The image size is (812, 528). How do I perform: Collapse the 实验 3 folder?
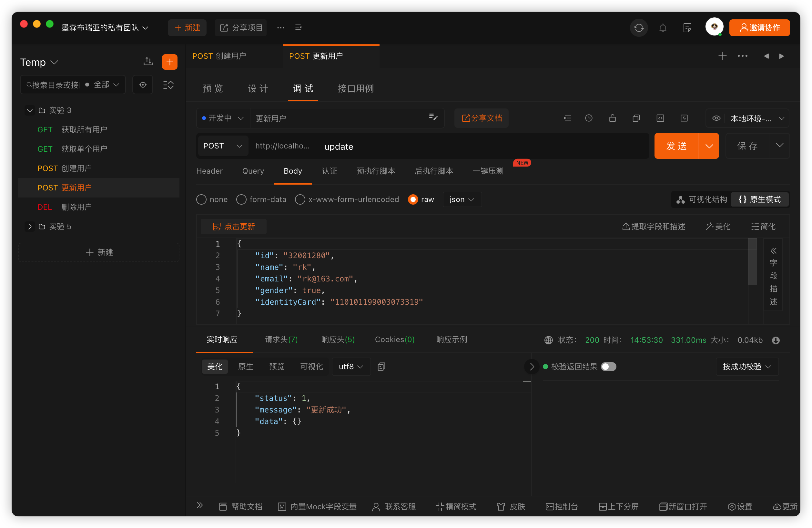(x=29, y=110)
